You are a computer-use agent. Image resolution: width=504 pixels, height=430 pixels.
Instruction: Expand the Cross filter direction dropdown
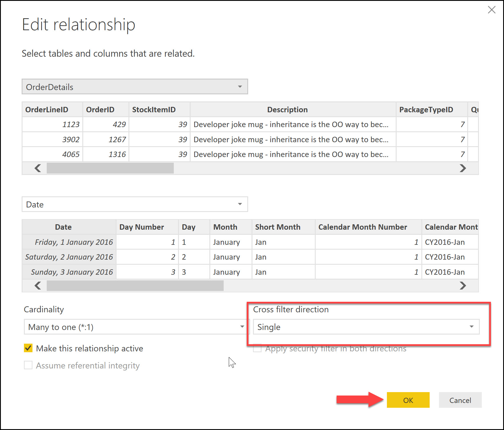(366, 327)
